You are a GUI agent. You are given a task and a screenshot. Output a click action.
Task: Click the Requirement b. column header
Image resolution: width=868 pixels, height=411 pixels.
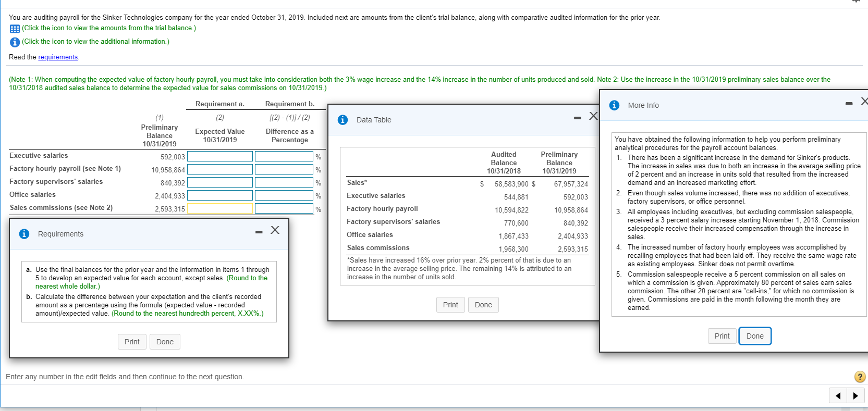pyautogui.click(x=290, y=104)
